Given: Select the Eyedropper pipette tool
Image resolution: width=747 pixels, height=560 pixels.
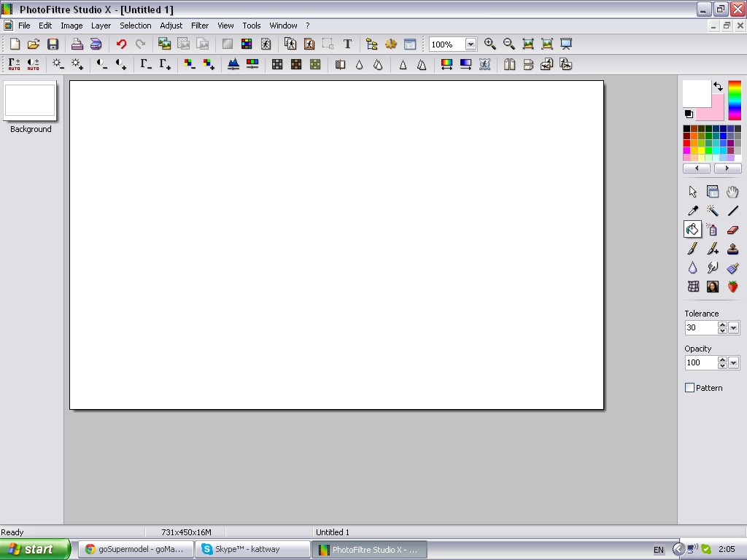Looking at the screenshot, I should (x=693, y=211).
